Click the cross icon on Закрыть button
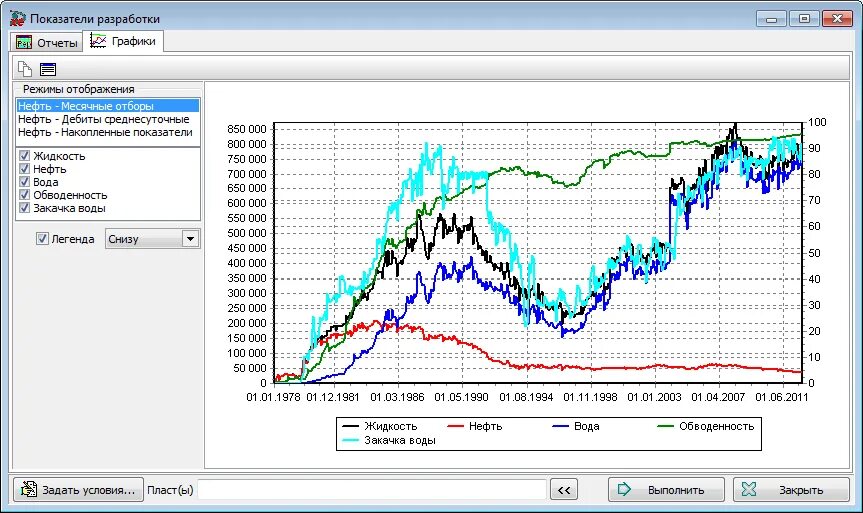This screenshot has height=513, width=863. click(749, 489)
